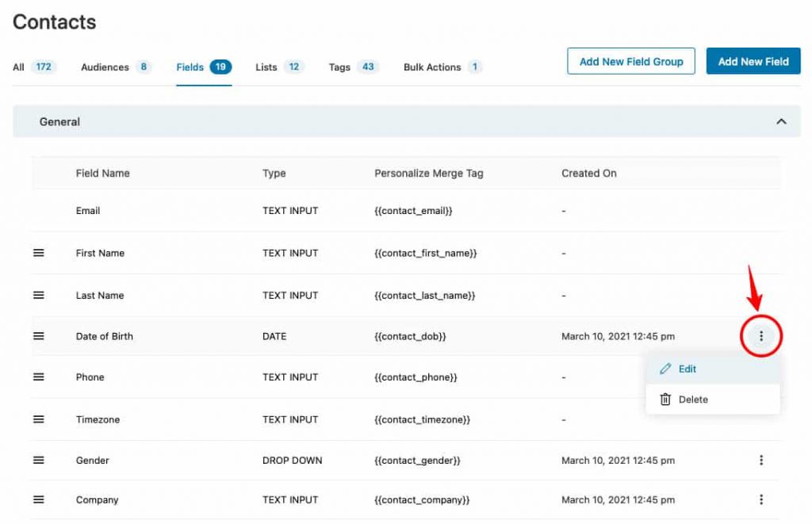Grab the Timezone row drag handle
The width and height of the screenshot is (812, 524).
[x=39, y=419]
